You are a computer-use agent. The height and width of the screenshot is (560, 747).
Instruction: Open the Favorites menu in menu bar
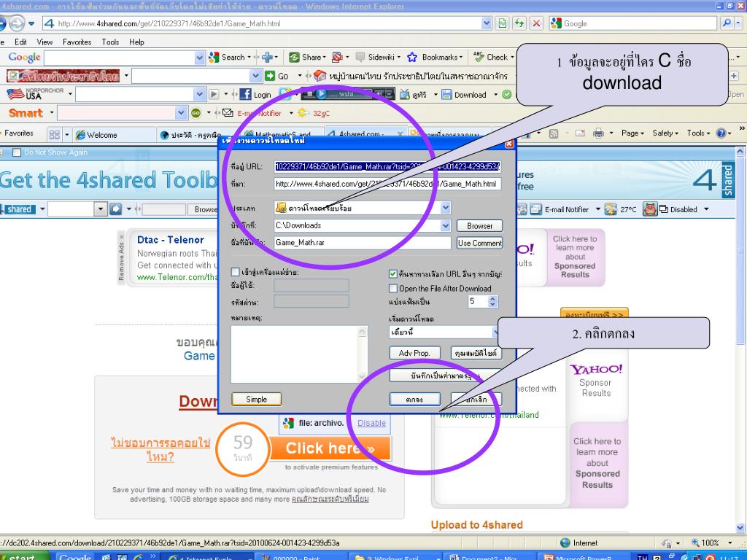(x=77, y=42)
